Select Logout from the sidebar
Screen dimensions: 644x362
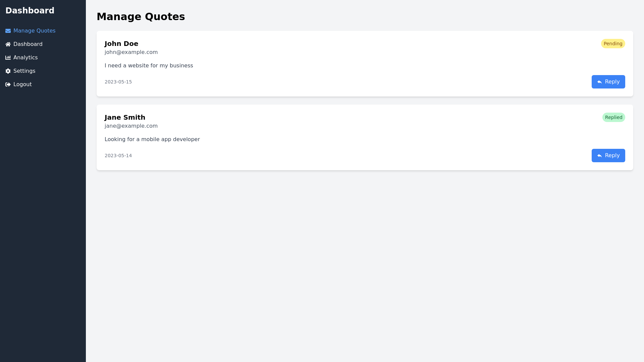(x=22, y=84)
